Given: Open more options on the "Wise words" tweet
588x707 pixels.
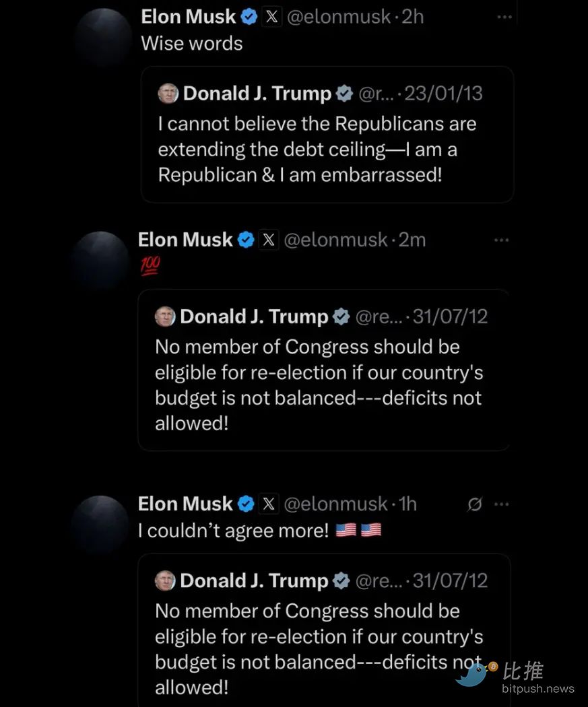Looking at the screenshot, I should coord(504,17).
